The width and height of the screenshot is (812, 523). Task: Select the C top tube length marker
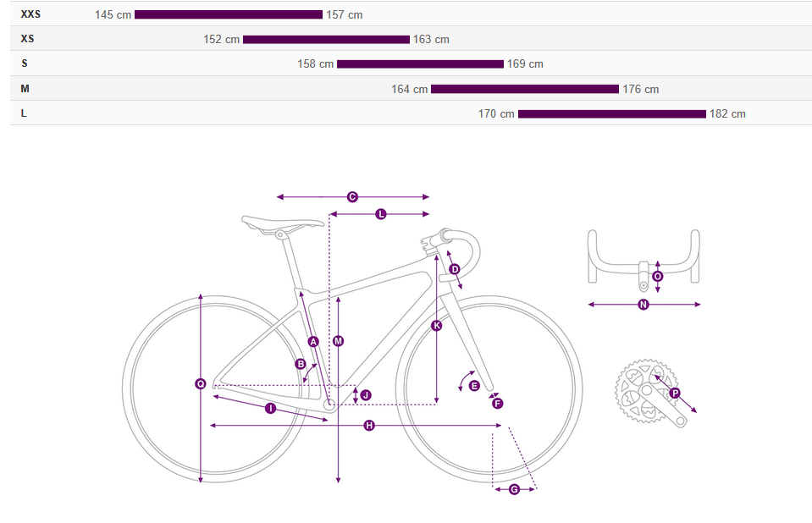pos(352,197)
